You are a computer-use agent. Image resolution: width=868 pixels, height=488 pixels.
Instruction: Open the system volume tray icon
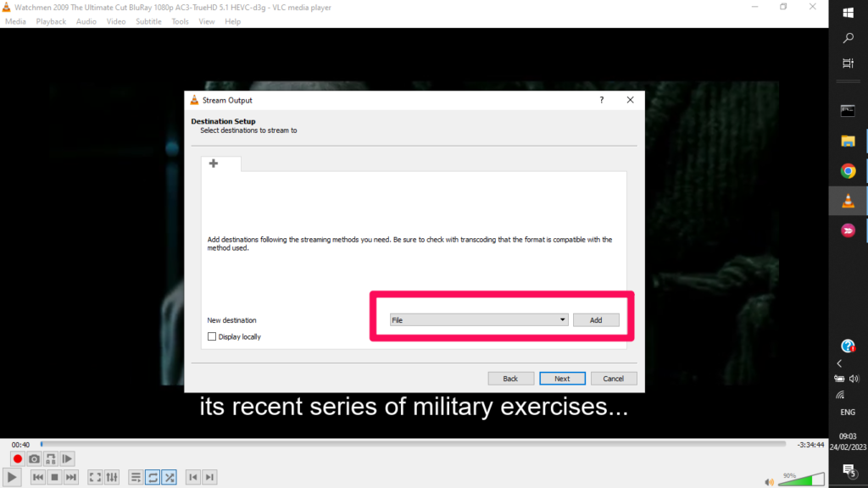[x=854, y=379]
